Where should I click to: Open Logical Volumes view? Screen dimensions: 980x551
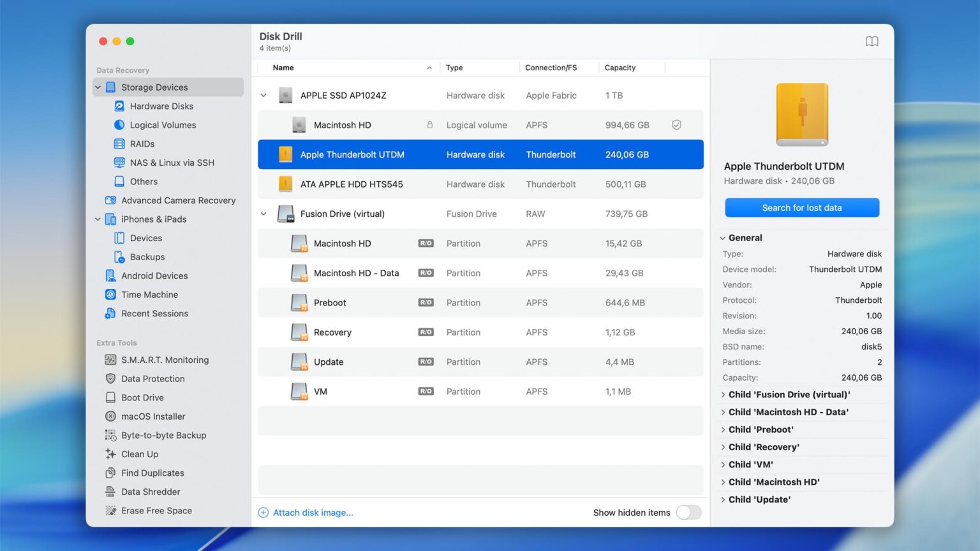[162, 125]
